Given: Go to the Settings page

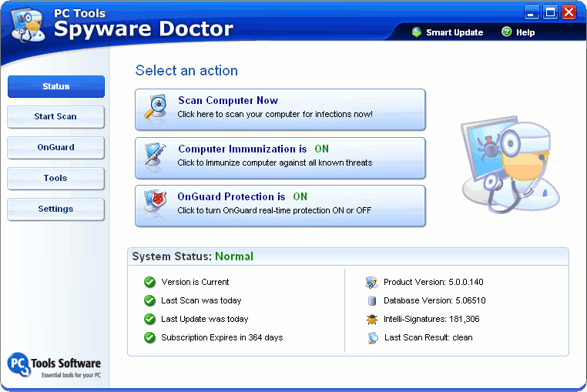Looking at the screenshot, I should pos(55,209).
